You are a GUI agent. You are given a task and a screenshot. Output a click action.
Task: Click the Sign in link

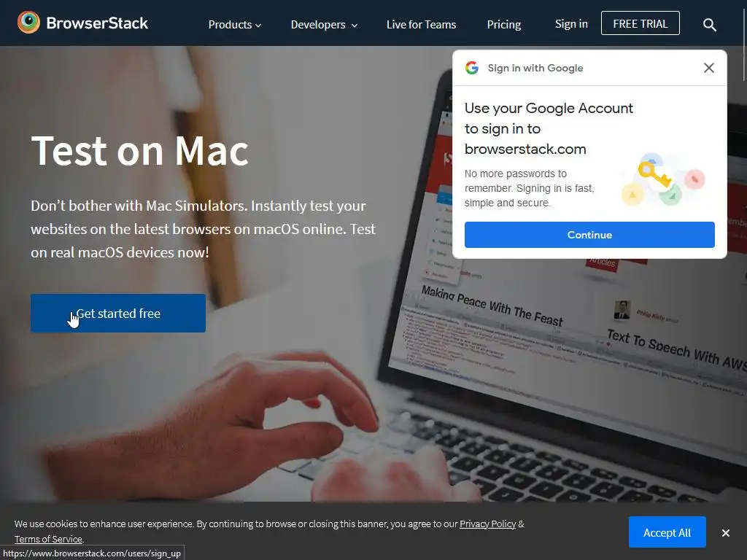[571, 24]
